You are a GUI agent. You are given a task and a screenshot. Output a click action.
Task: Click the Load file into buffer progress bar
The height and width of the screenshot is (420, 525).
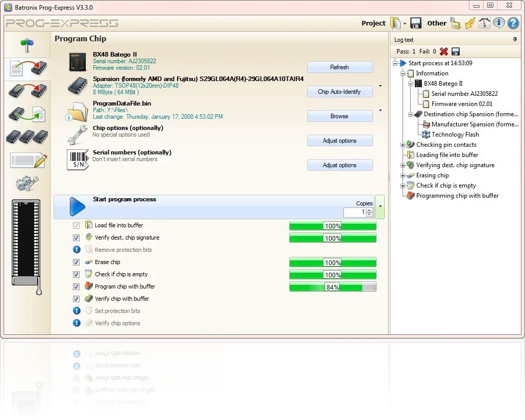333,226
